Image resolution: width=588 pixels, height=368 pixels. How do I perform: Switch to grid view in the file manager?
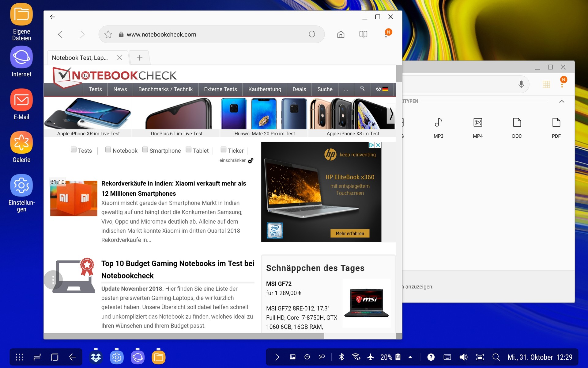tap(546, 84)
